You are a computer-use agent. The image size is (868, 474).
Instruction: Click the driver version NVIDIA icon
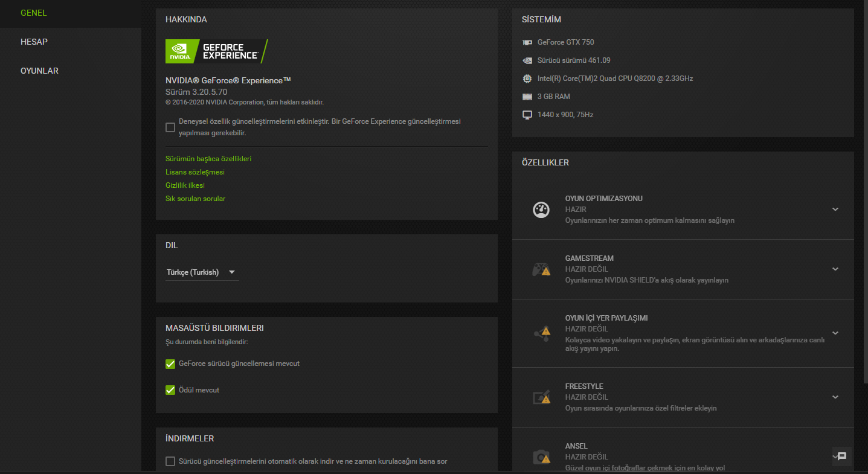(x=527, y=60)
